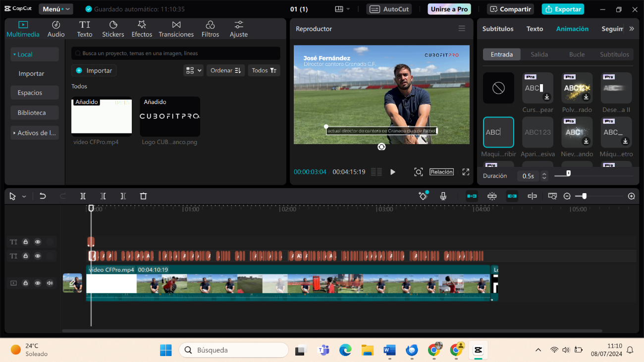Mute the video track audio
The height and width of the screenshot is (362, 644).
[x=50, y=283]
